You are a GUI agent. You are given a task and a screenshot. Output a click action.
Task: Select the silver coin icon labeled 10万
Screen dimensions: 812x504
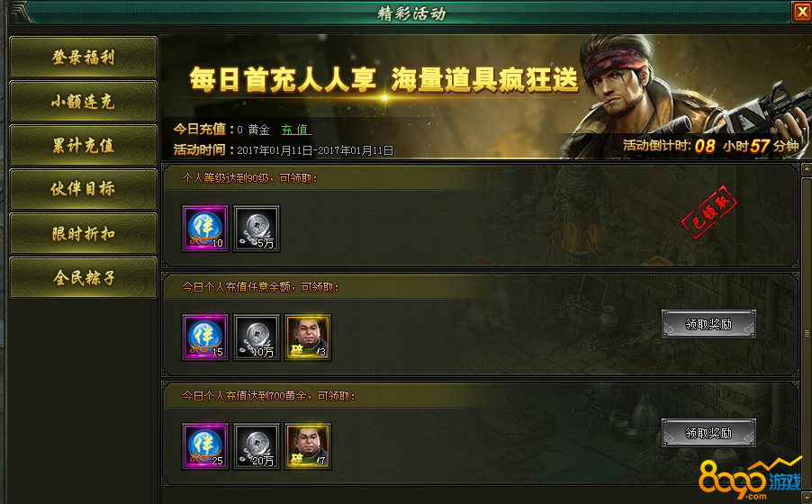coord(257,337)
